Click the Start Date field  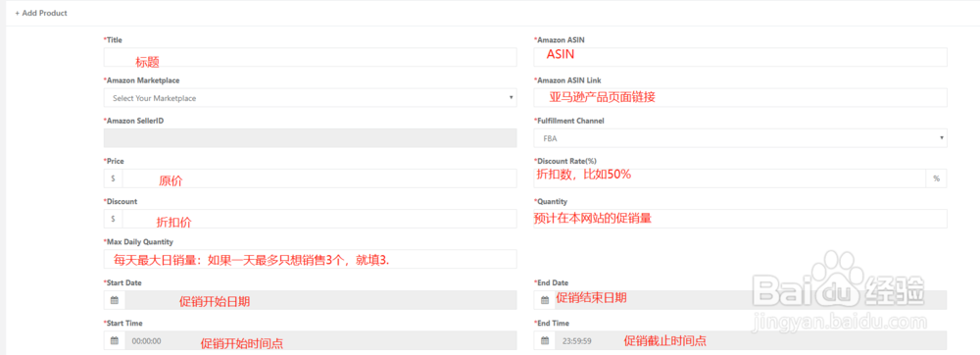(x=320, y=300)
